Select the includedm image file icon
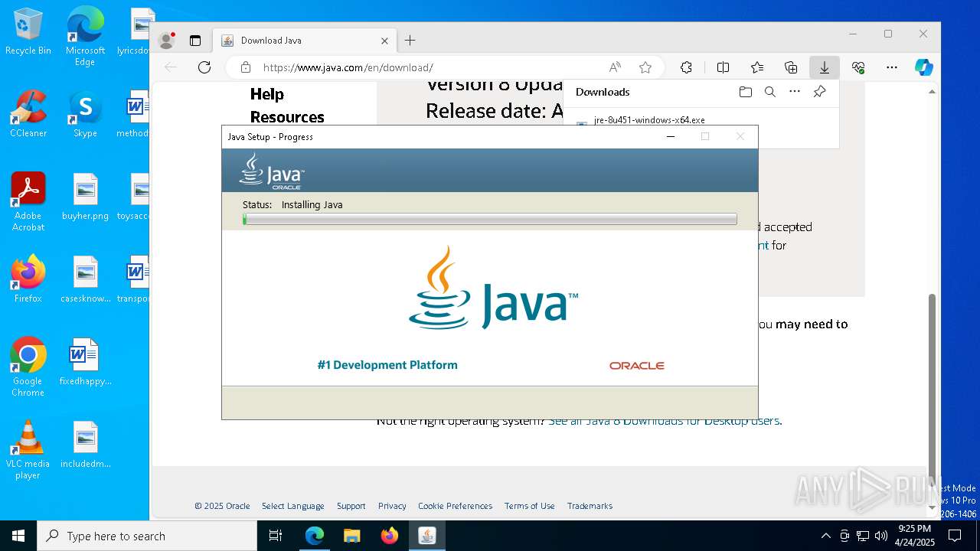Viewport: 980px width, 551px height. point(85,445)
